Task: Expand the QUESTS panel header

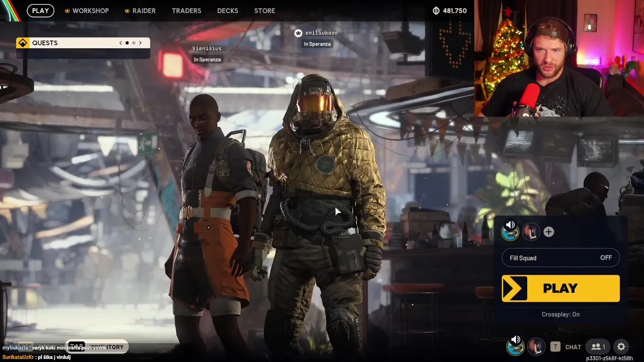Action: click(x=83, y=43)
